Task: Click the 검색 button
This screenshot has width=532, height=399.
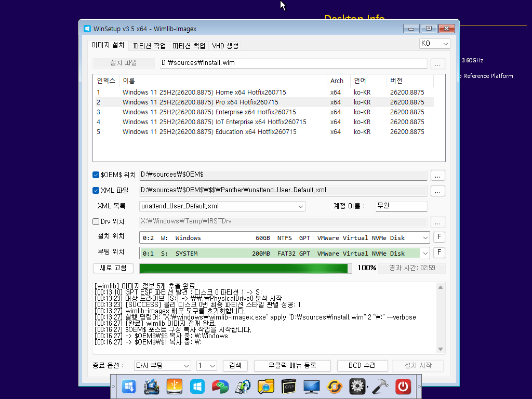Action: 235,366
